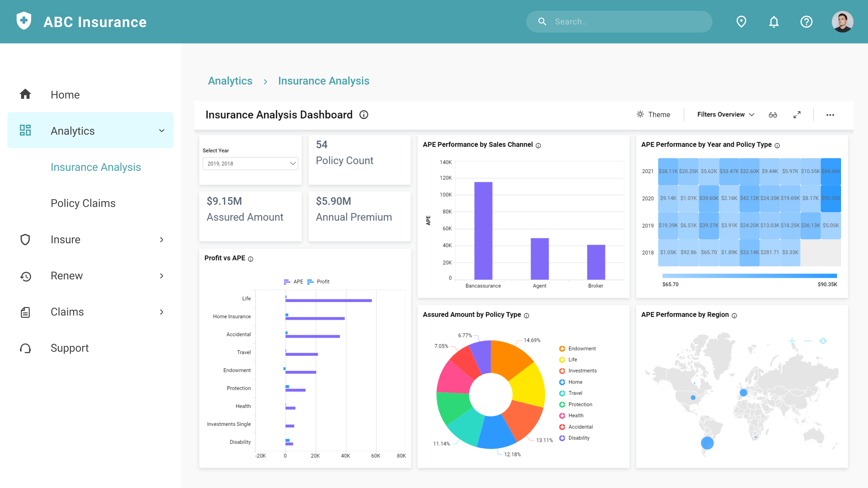The image size is (868, 488).
Task: Toggle the Profit series in Profit vs APE legend
Action: 318,282
